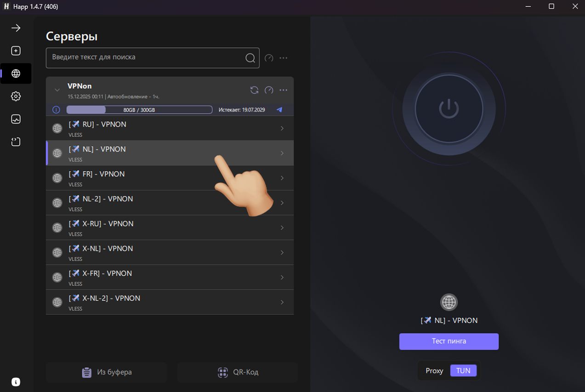
Task: Switch to Proxy mode
Action: click(434, 370)
